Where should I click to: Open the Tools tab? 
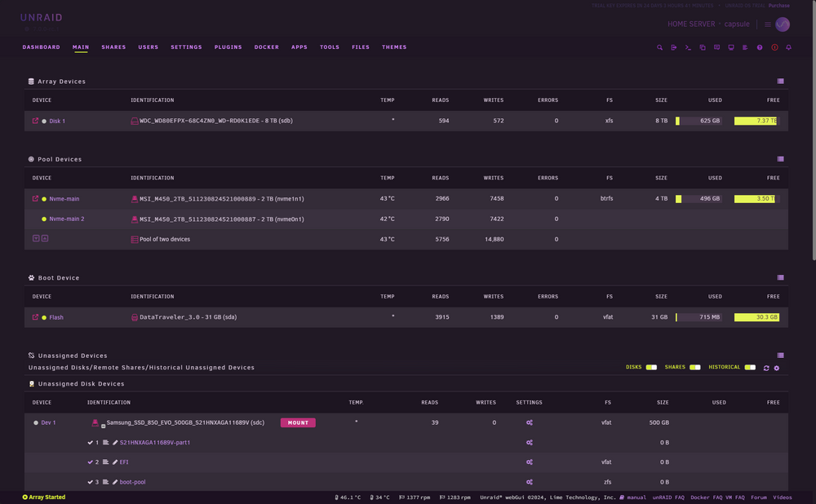tap(330, 46)
